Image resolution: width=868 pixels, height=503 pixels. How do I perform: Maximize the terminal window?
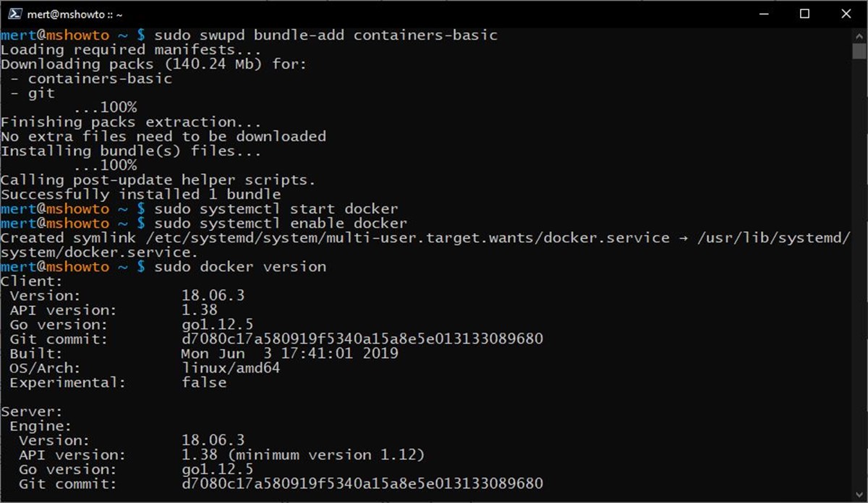coord(804,14)
